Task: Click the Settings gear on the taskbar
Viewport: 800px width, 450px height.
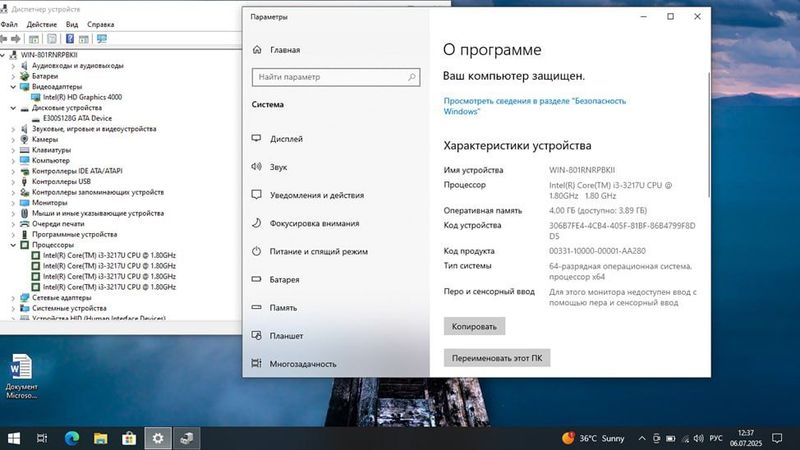Action: point(158,438)
